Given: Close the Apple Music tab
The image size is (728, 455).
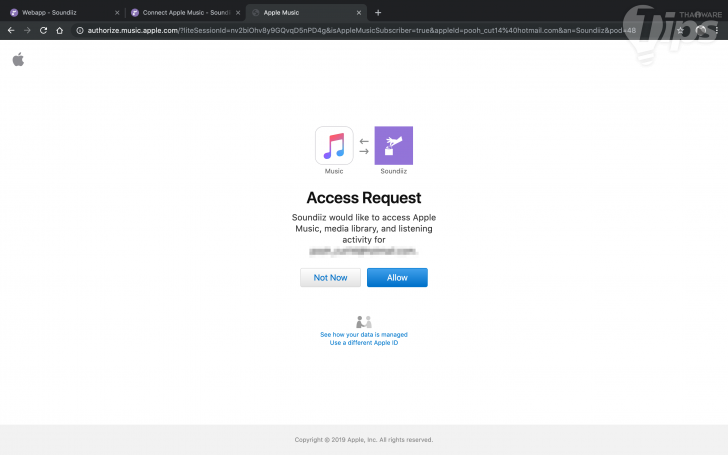Looking at the screenshot, I should 358,13.
